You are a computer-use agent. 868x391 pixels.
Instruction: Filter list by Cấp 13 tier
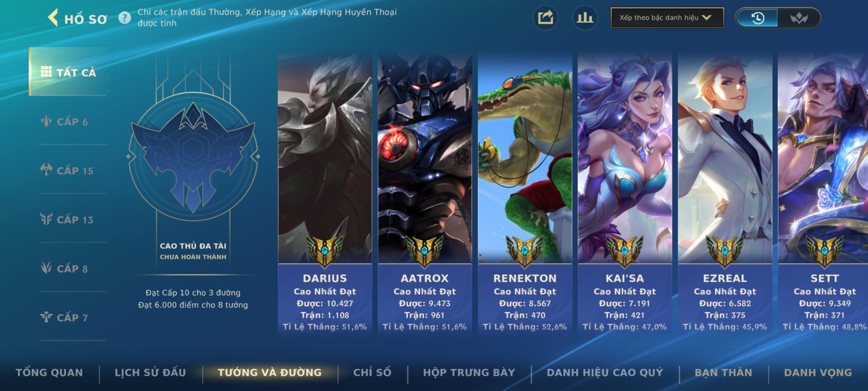pyautogui.click(x=67, y=219)
